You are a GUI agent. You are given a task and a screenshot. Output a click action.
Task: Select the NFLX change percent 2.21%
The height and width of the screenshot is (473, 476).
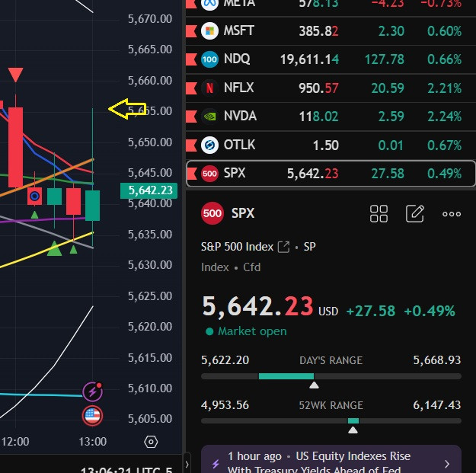tap(445, 88)
